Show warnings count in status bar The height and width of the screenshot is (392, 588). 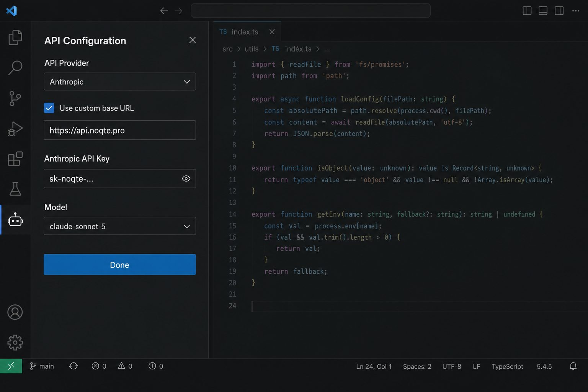click(x=125, y=366)
